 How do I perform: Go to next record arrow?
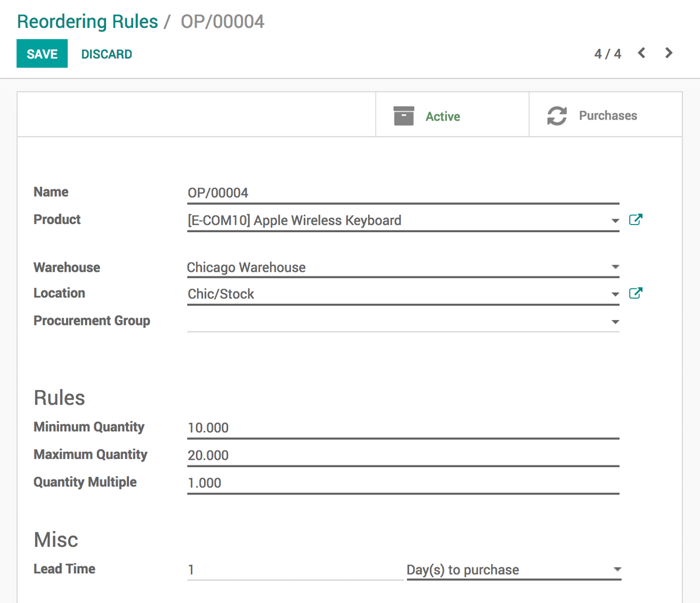[668, 54]
